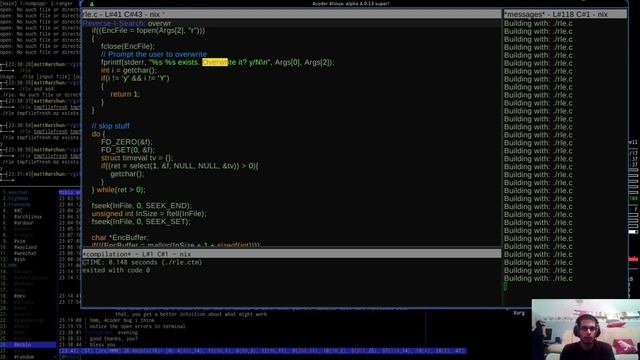Open the #random channel in weechat list

tap(24, 357)
